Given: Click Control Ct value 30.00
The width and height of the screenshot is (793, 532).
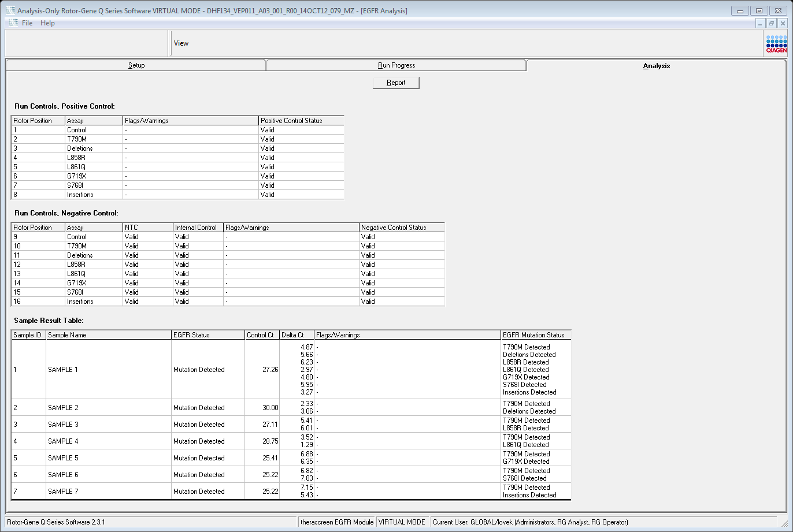Looking at the screenshot, I should tap(270, 408).
